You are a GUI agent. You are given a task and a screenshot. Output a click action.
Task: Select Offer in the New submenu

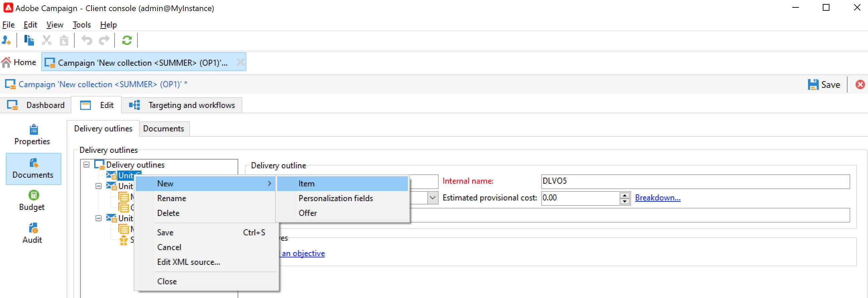click(343, 214)
